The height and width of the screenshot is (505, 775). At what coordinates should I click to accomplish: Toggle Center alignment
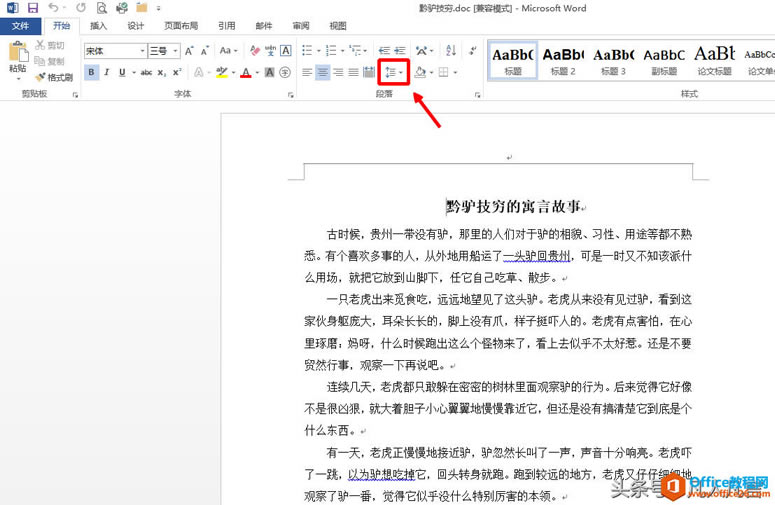point(323,72)
